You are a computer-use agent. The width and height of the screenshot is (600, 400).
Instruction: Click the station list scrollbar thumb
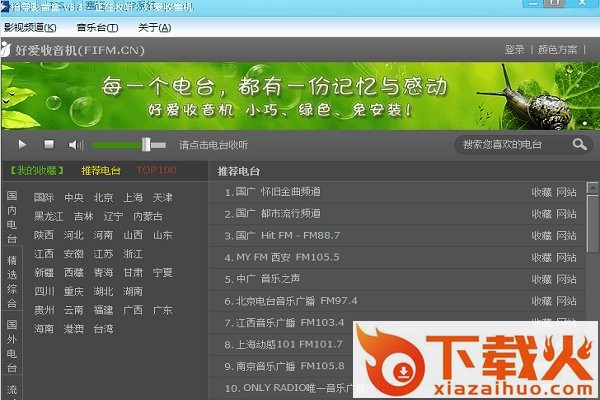(x=593, y=223)
